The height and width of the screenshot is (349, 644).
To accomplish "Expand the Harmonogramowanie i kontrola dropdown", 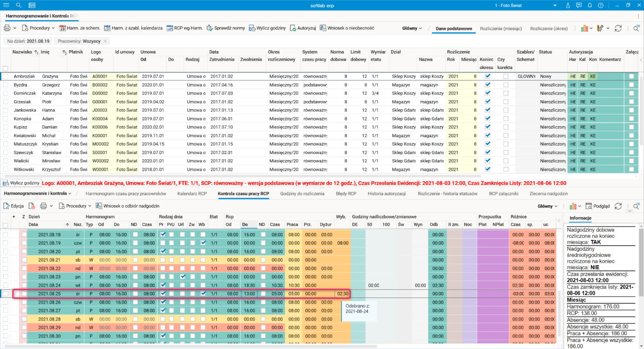I will 38,193.
